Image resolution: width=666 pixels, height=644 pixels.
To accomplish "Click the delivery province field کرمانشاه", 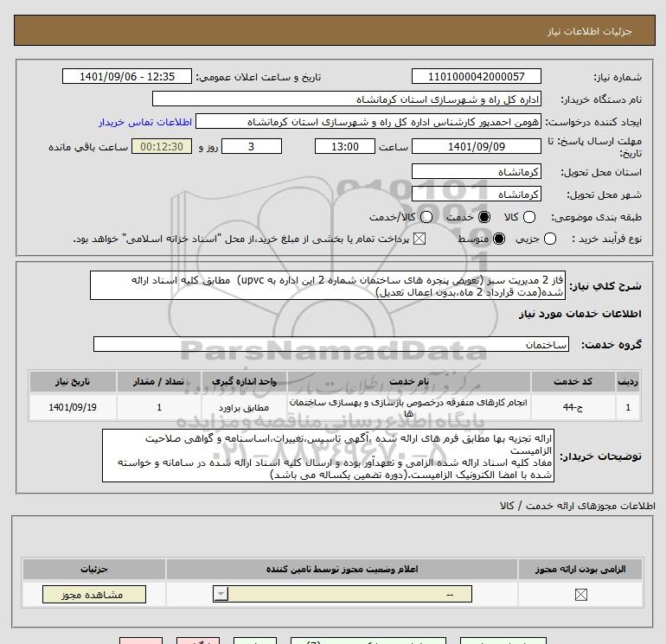I will [476, 172].
